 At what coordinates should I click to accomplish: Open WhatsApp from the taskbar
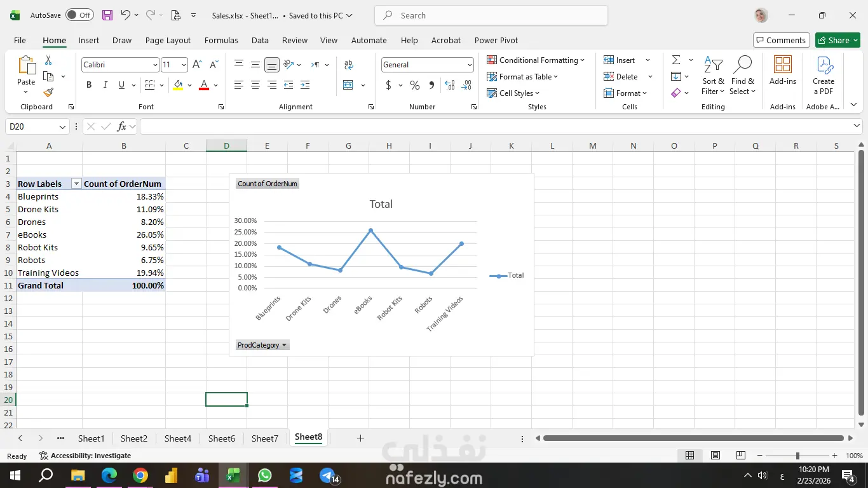click(264, 475)
